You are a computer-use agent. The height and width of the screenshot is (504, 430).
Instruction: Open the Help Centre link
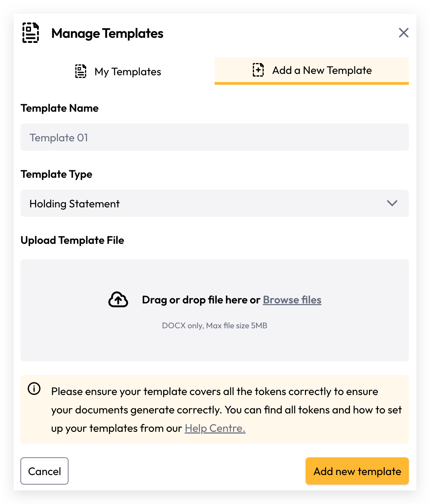pyautogui.click(x=215, y=428)
